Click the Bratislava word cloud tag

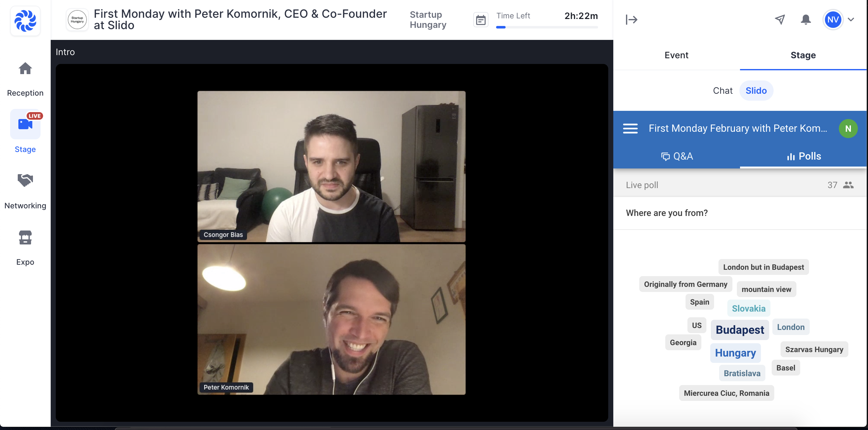(x=742, y=373)
